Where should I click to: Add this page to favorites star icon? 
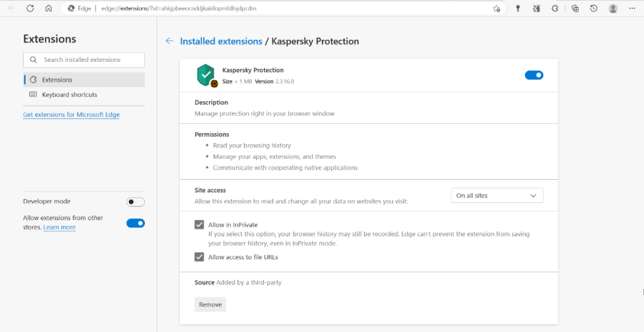[497, 8]
